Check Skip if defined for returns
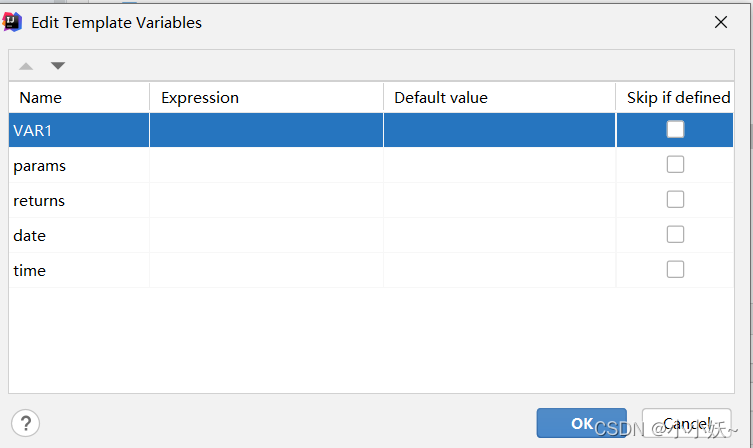The width and height of the screenshot is (753, 448). point(676,199)
